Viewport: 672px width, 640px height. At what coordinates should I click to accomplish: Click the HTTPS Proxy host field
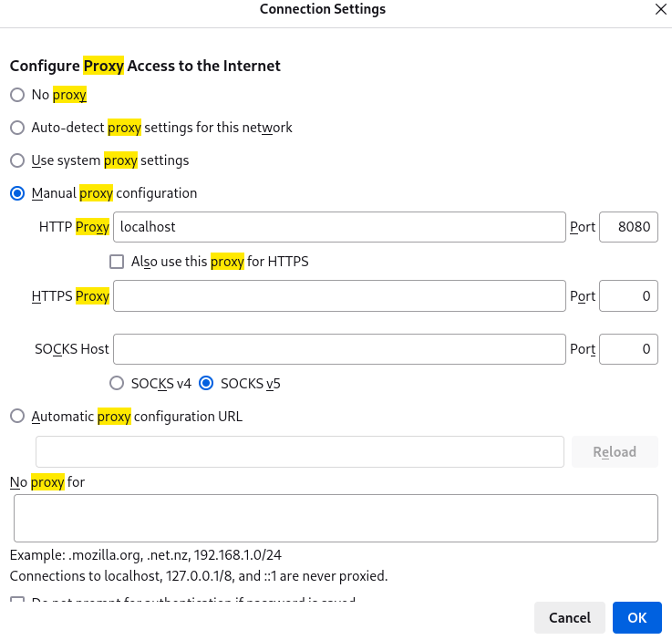[339, 296]
